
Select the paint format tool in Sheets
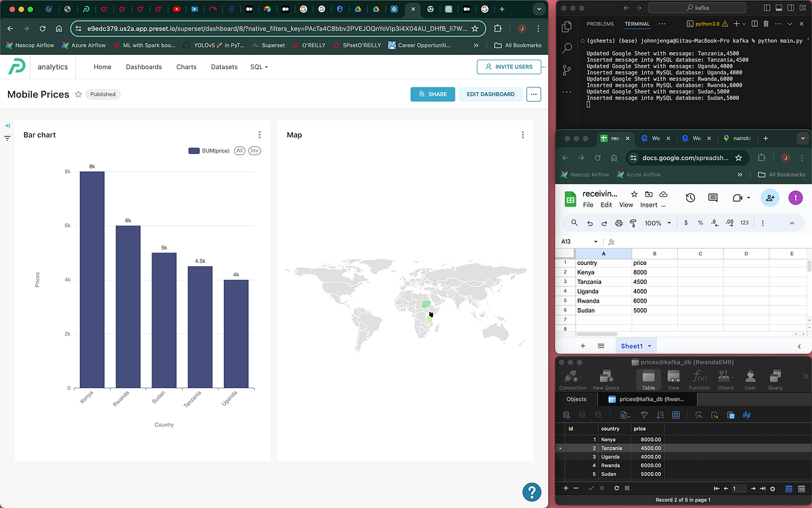coord(633,223)
